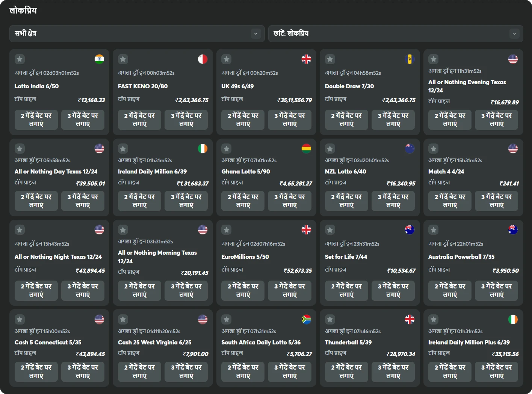Click the favorite star on Lotto India card
The width and height of the screenshot is (532, 394).
pyautogui.click(x=20, y=59)
